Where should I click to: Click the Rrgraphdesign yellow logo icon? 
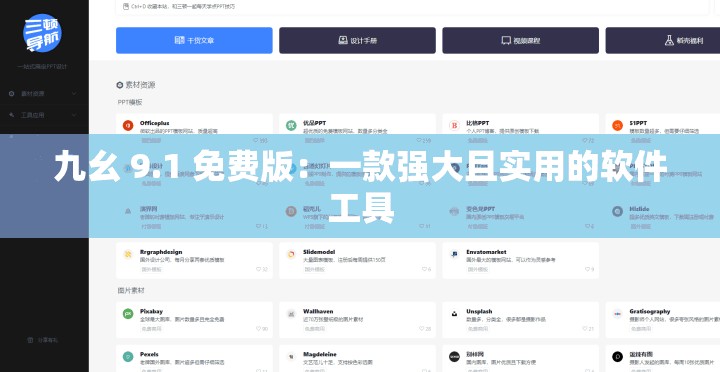(128, 254)
